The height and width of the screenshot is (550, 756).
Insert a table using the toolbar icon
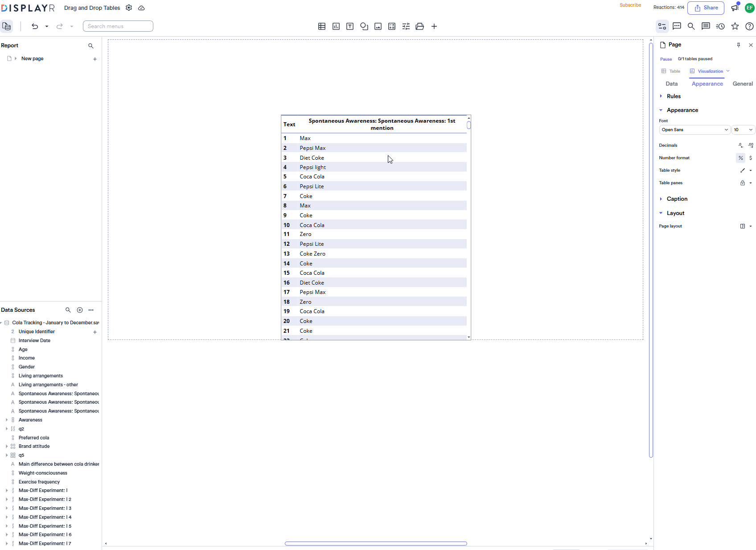[322, 26]
